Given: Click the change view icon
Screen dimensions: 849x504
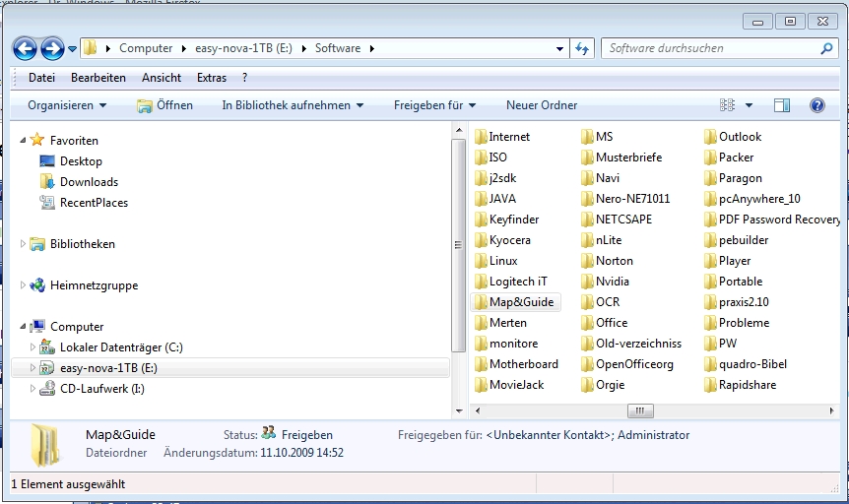Looking at the screenshot, I should point(727,105).
